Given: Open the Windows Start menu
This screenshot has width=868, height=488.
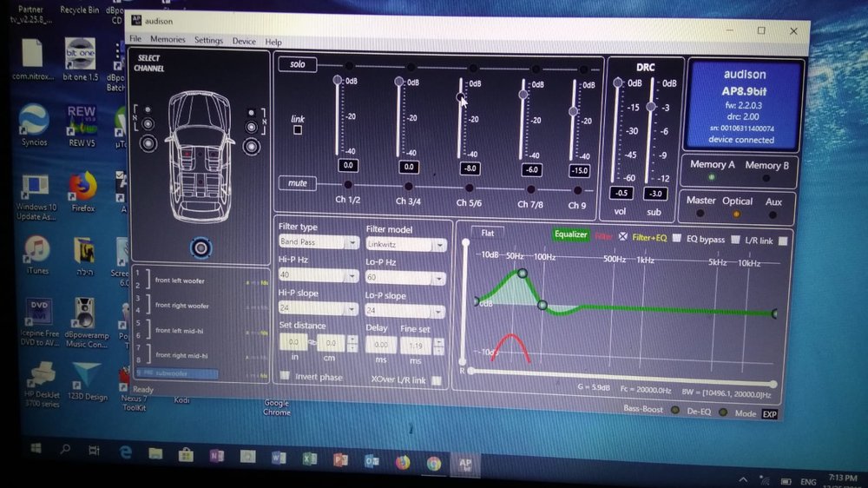Looking at the screenshot, I should [x=36, y=449].
